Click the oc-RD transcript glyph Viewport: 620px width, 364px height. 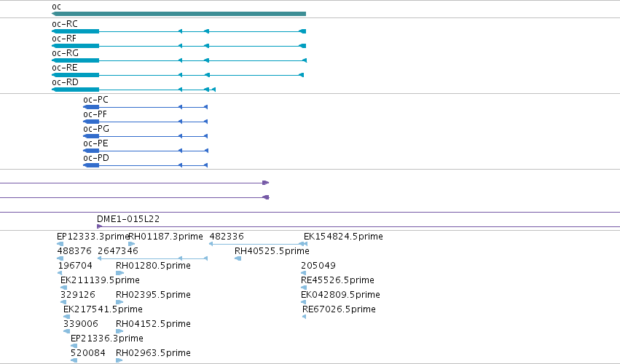click(133, 90)
